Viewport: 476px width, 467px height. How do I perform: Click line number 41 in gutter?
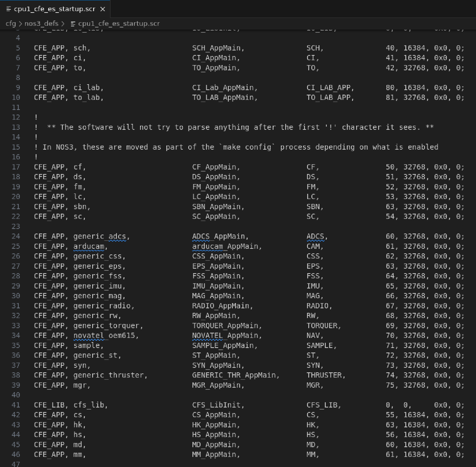16,405
